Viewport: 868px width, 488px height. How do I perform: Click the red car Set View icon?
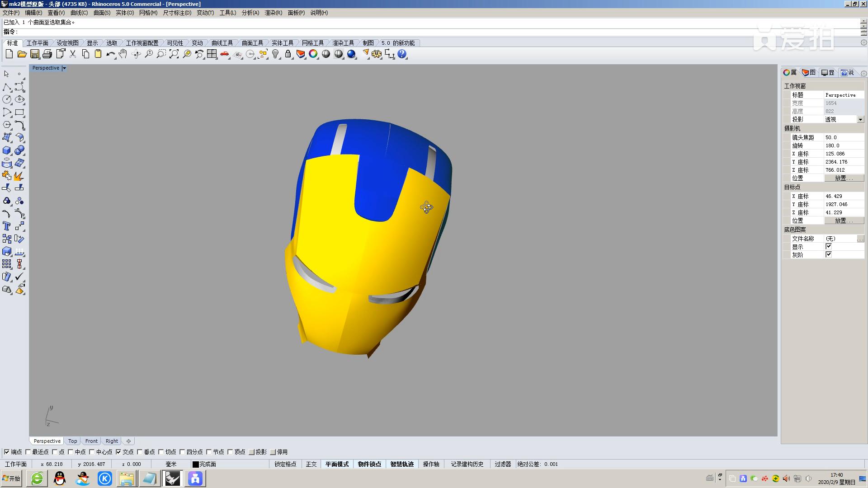point(225,54)
